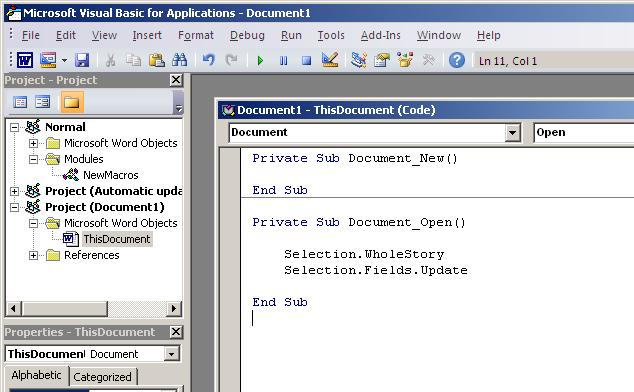
Task: Open the Debug menu
Action: click(247, 36)
